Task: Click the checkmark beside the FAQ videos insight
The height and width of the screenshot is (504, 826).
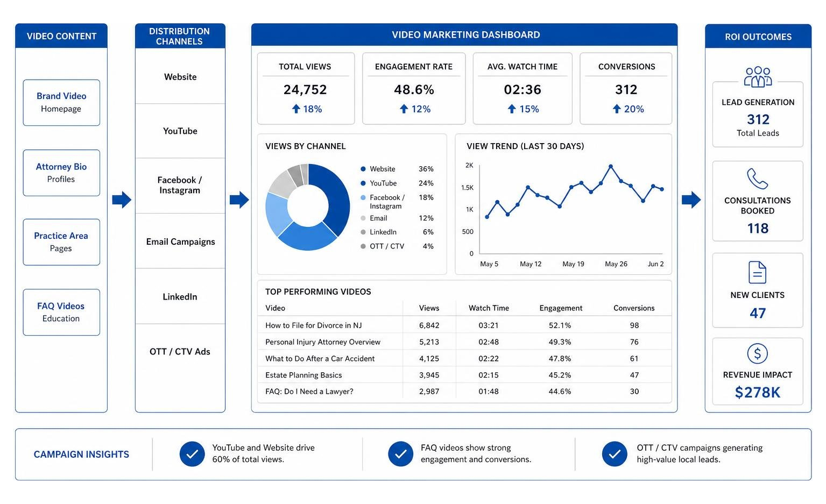Action: [x=401, y=454]
